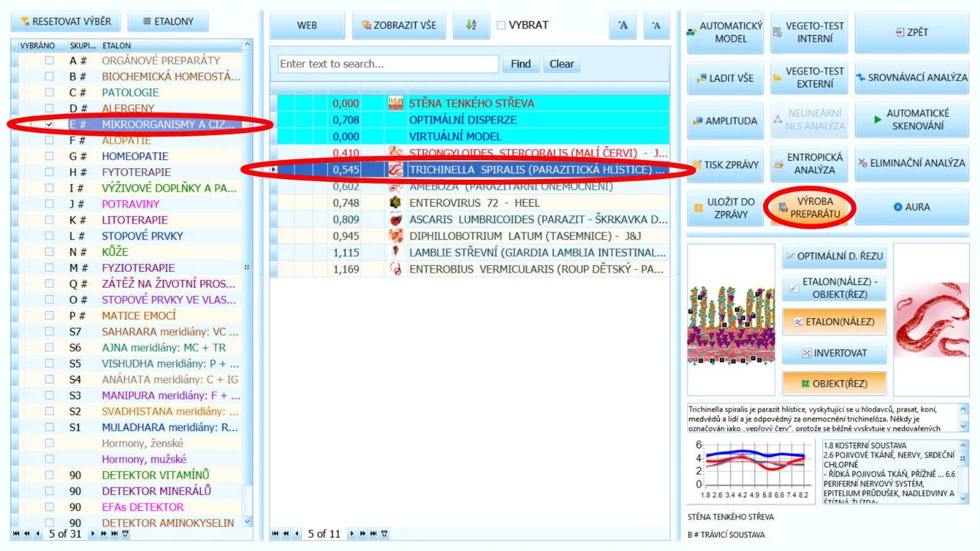Go to next record in etalon navigator
Screen dimensions: 980x551
tap(93, 533)
